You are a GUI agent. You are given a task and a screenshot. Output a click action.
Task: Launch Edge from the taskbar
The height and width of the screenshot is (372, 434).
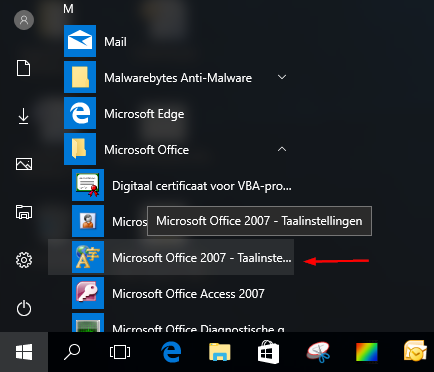171,352
